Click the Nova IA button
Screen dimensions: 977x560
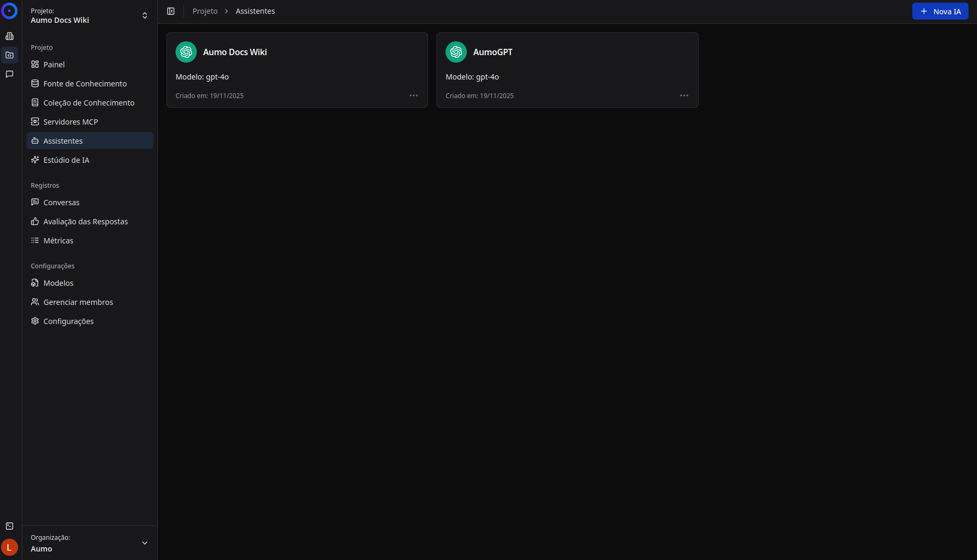940,11
